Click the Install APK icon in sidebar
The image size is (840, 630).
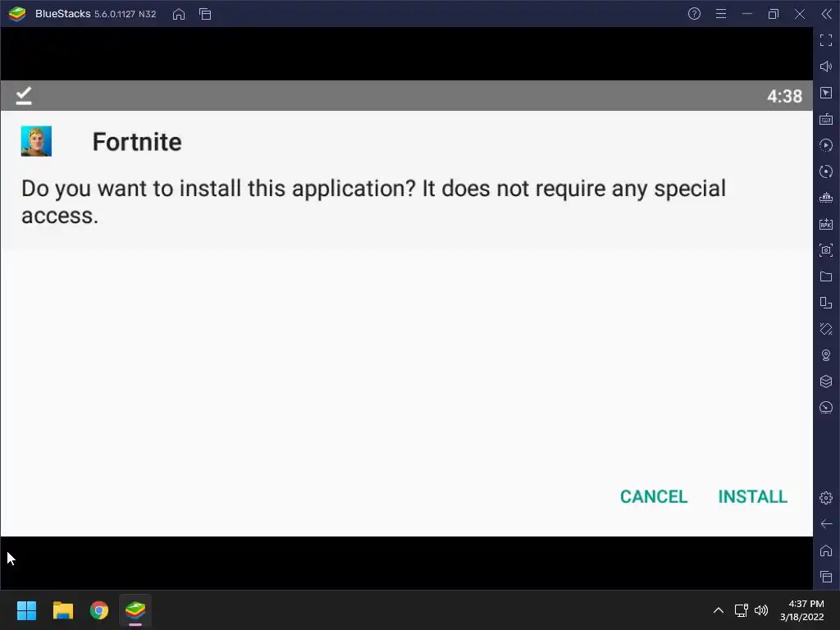pos(826,224)
